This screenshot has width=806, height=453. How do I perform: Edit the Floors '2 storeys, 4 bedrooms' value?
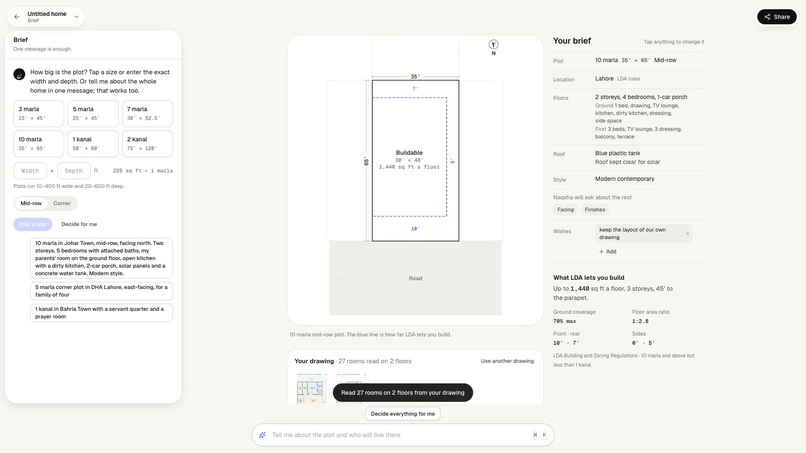(x=641, y=97)
